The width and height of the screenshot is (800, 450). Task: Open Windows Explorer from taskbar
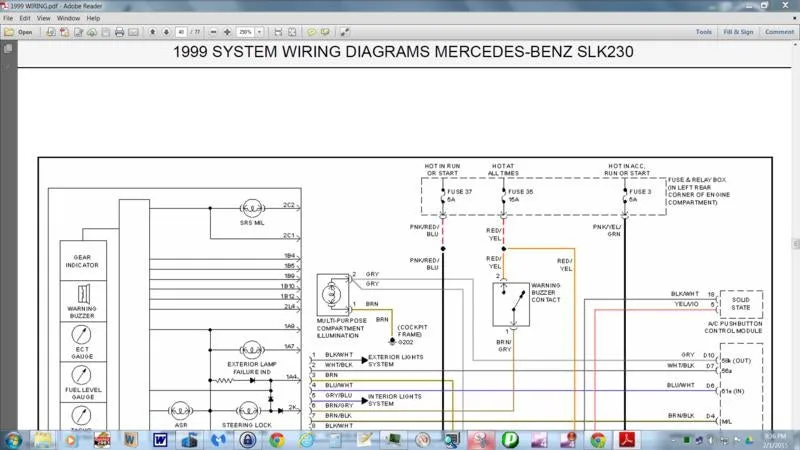(x=43, y=440)
